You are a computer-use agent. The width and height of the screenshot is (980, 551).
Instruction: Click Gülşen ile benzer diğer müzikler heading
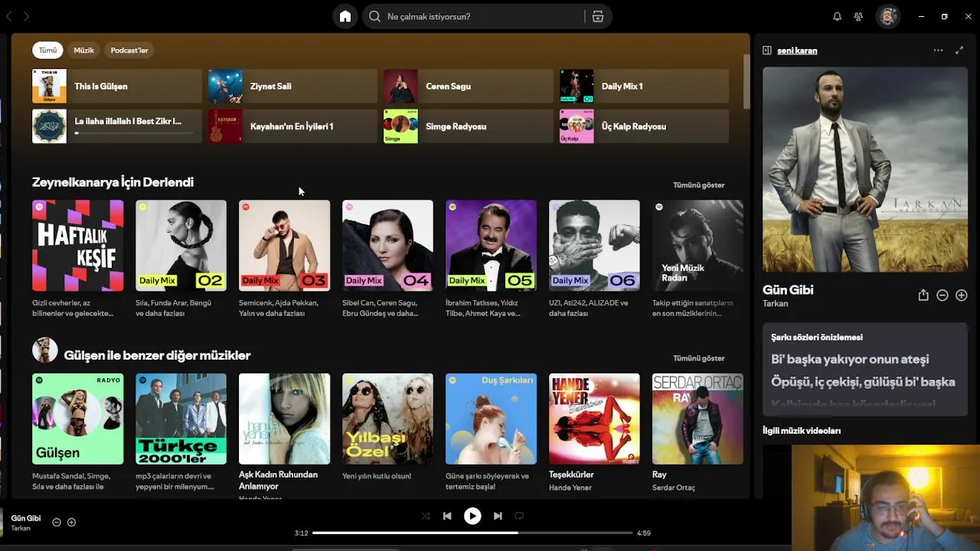pos(157,355)
